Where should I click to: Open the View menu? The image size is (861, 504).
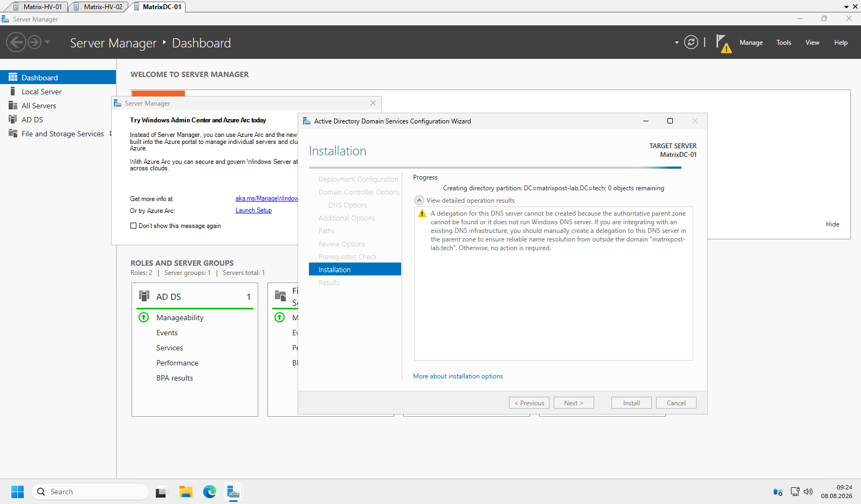click(812, 43)
